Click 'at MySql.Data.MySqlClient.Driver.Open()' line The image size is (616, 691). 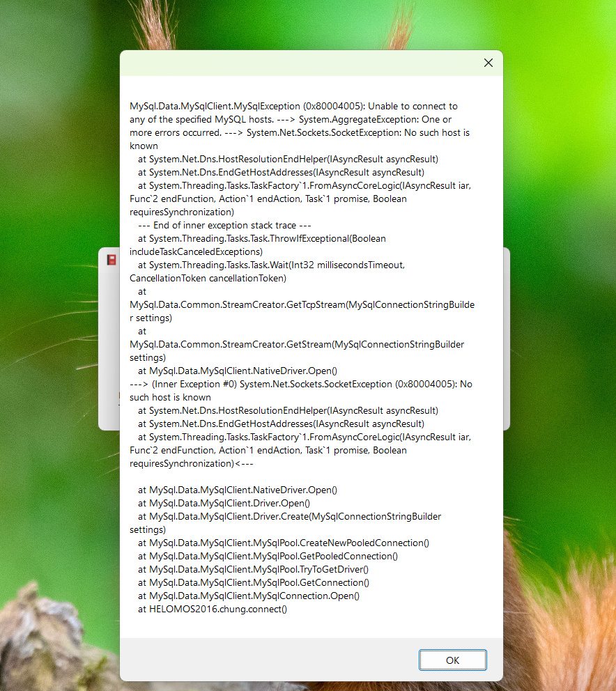tap(224, 503)
